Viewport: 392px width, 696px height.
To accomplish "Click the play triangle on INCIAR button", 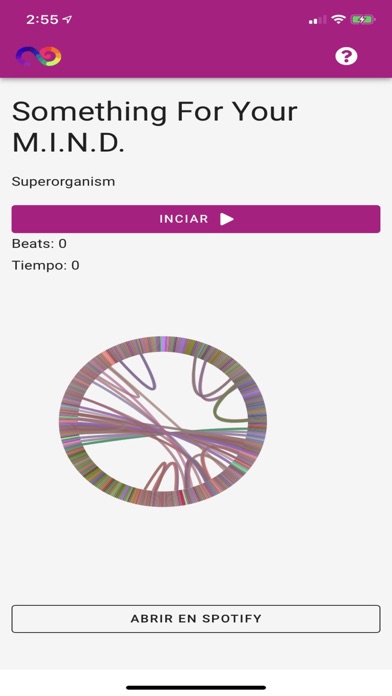I will [227, 219].
